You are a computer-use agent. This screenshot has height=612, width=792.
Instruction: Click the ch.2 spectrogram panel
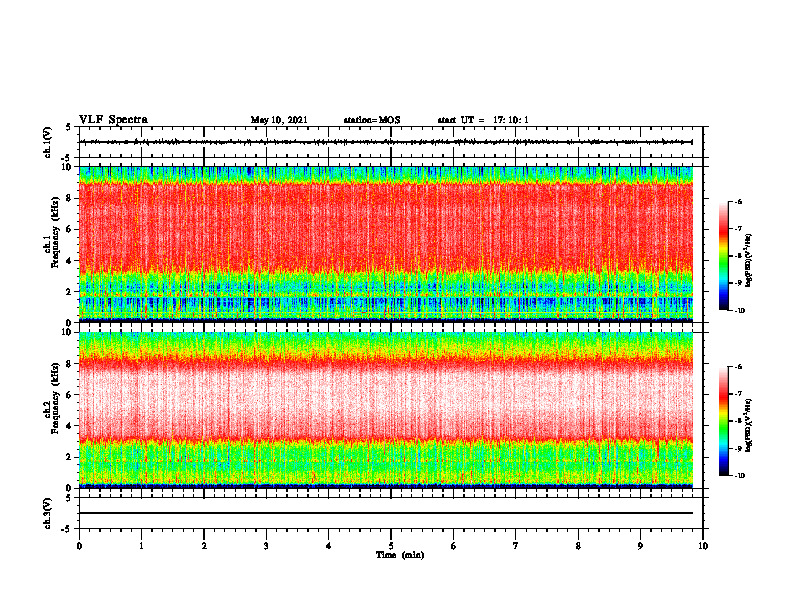386,410
